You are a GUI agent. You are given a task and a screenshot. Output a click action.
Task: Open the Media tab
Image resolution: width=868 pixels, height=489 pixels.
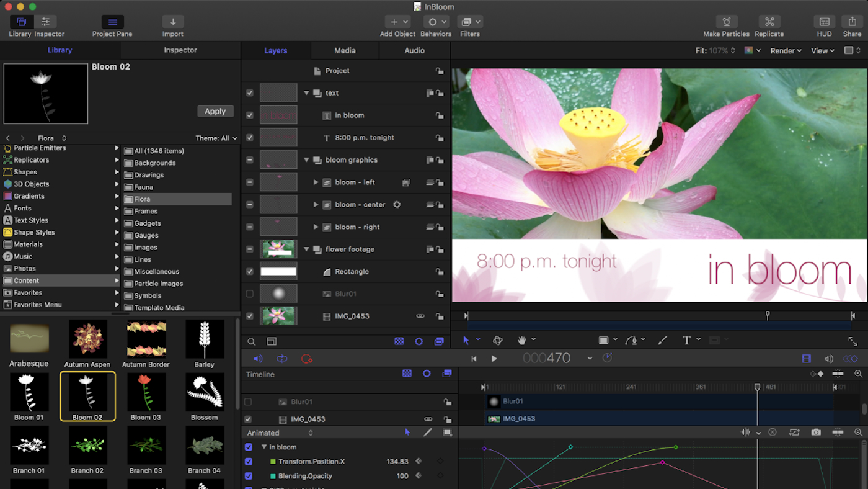pos(345,51)
